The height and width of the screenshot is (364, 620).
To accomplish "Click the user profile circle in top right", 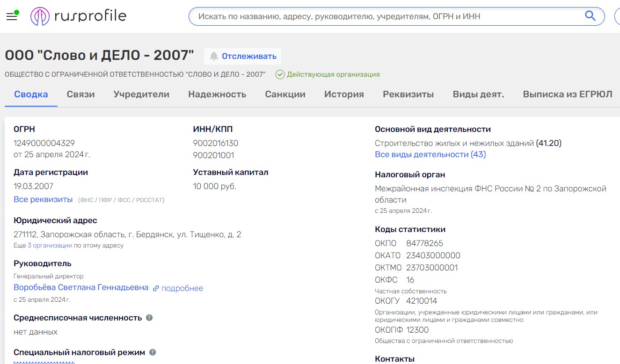I will point(618,15).
